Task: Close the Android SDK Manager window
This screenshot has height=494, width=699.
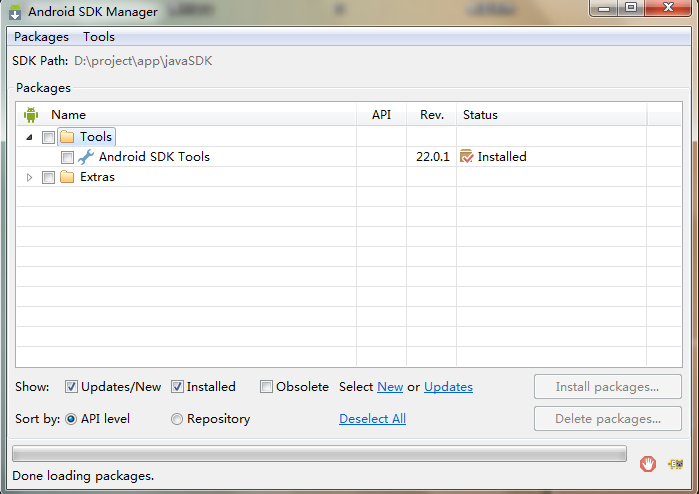Action: pyautogui.click(x=668, y=8)
